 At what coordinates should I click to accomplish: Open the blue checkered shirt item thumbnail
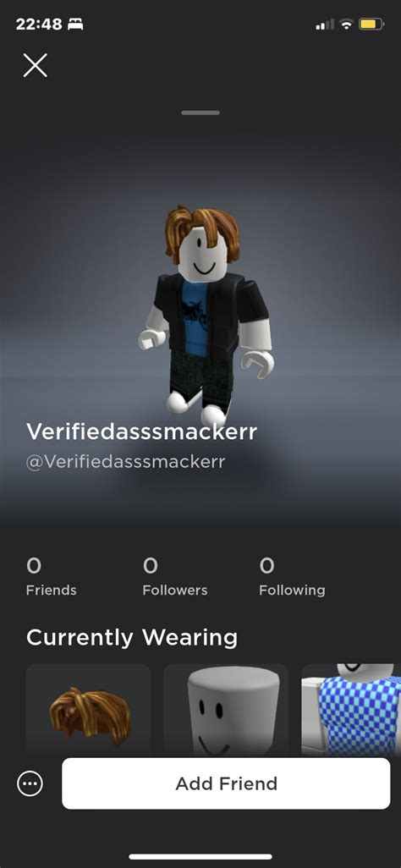pyautogui.click(x=350, y=711)
